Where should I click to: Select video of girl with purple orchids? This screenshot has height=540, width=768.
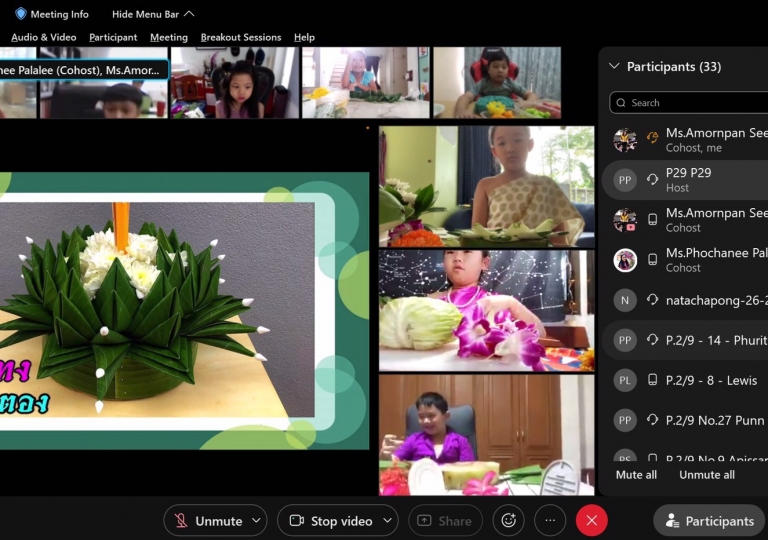[x=486, y=311]
